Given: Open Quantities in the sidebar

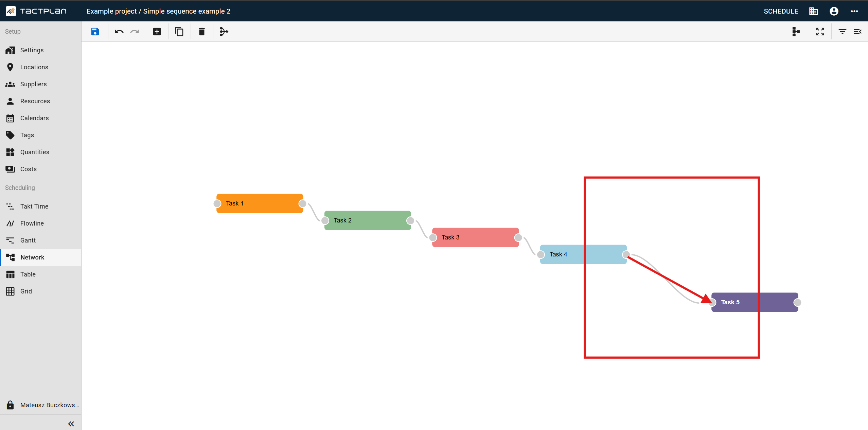Looking at the screenshot, I should (x=41, y=152).
